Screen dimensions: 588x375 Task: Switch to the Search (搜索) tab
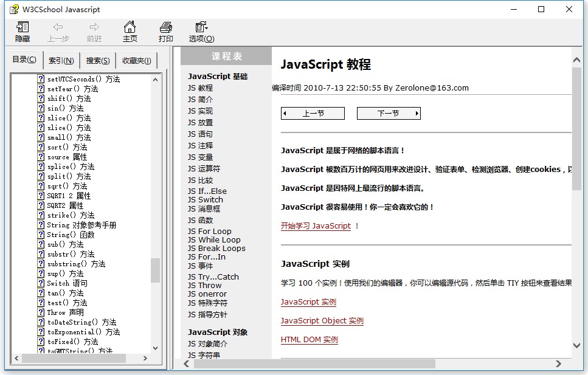tap(98, 60)
